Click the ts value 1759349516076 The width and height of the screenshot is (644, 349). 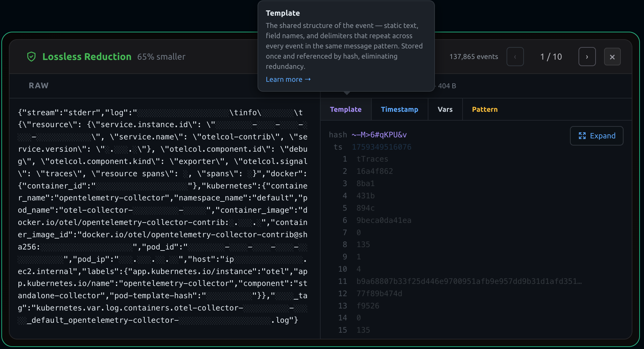click(381, 147)
